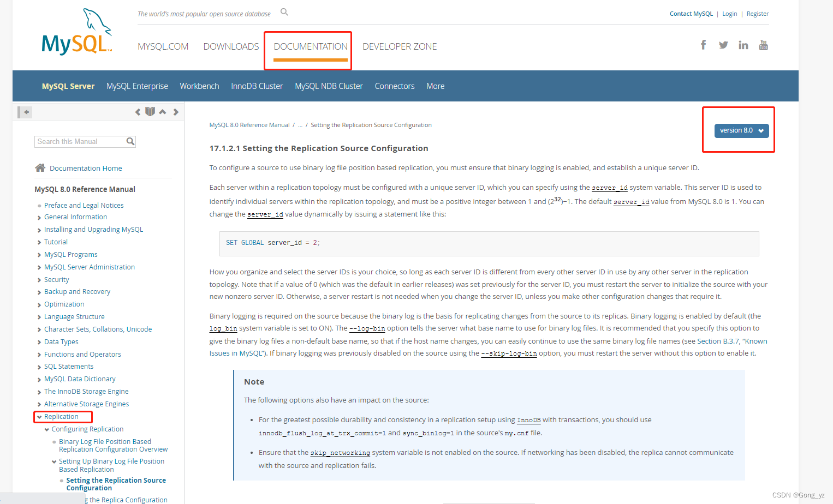Collapse the sidebar with the left-arrow icon
Screen dimensions: 833x504
(x=25, y=112)
